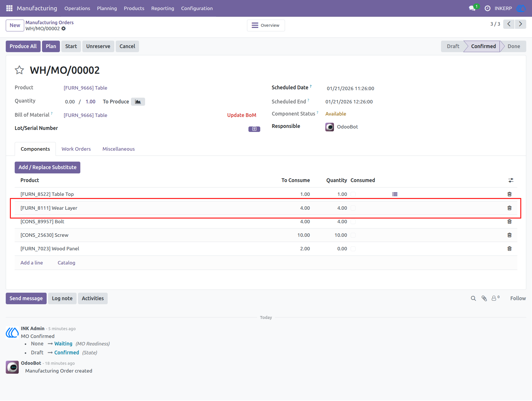
Task: Remove the Wood Panel component row
Action: [x=509, y=249]
